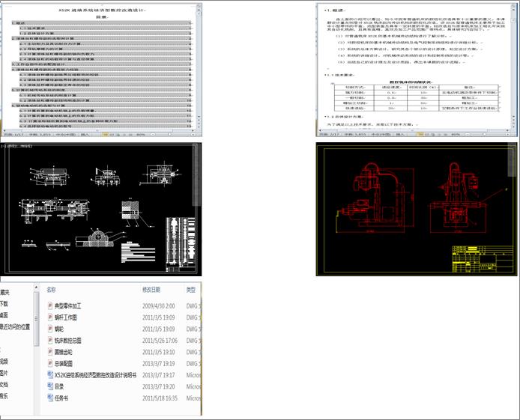Viewport: 520px width, 420px height.
Task: Select the 蜗杆工作图 file icon
Action: [50, 317]
